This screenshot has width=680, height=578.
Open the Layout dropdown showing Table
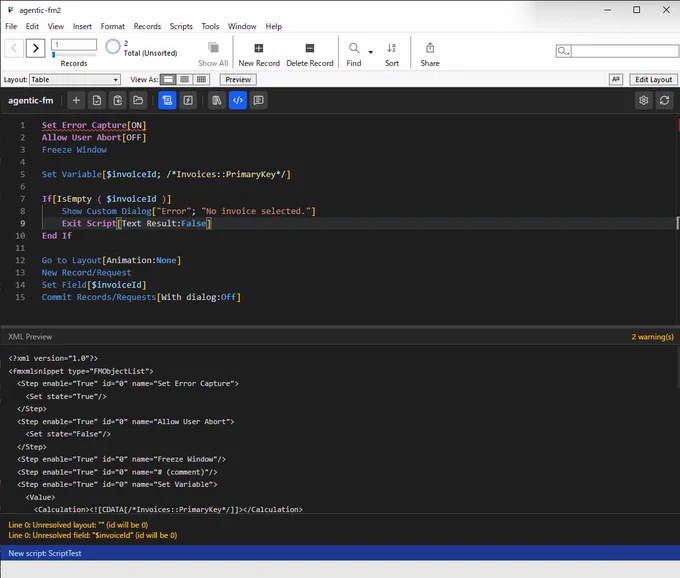(x=75, y=79)
